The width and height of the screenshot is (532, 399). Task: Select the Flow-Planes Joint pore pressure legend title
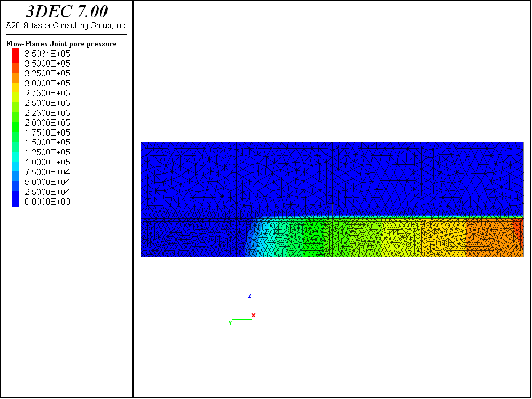pyautogui.click(x=61, y=44)
